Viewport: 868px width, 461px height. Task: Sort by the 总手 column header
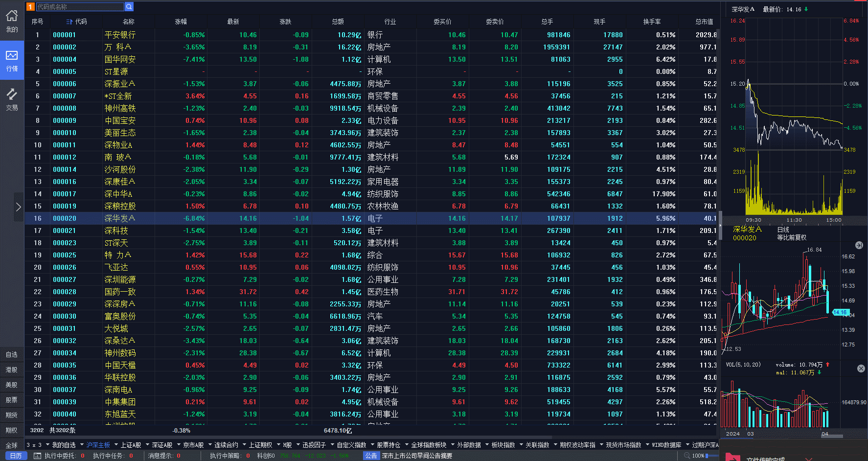(x=547, y=22)
